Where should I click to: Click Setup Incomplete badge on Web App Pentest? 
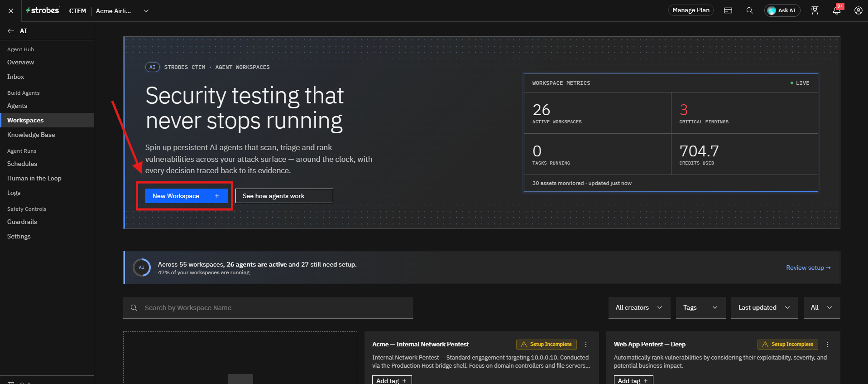click(x=788, y=345)
